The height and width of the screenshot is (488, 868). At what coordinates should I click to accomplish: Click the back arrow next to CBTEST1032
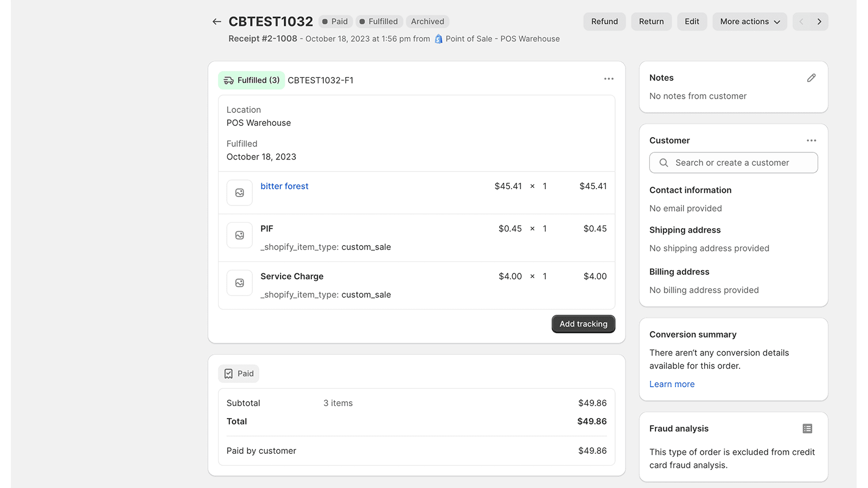click(x=217, y=22)
